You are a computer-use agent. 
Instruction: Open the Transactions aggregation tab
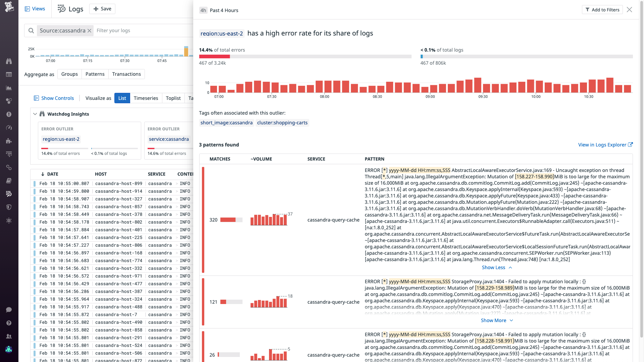(126, 74)
